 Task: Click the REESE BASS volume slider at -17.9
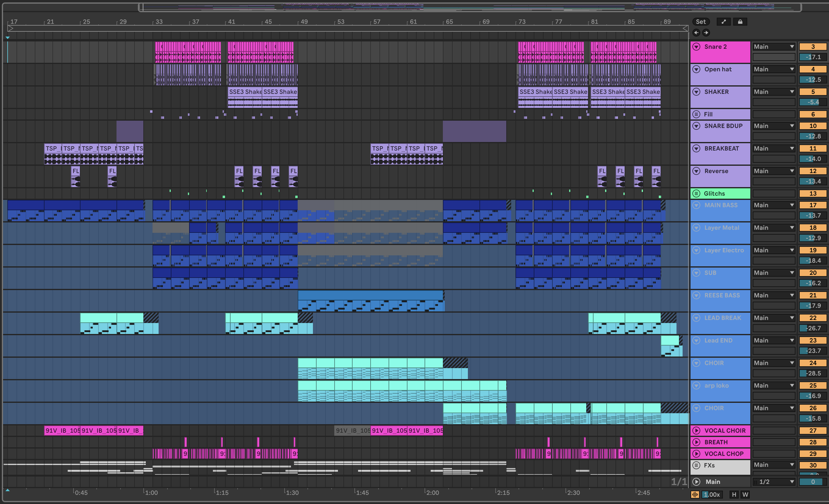[813, 306]
